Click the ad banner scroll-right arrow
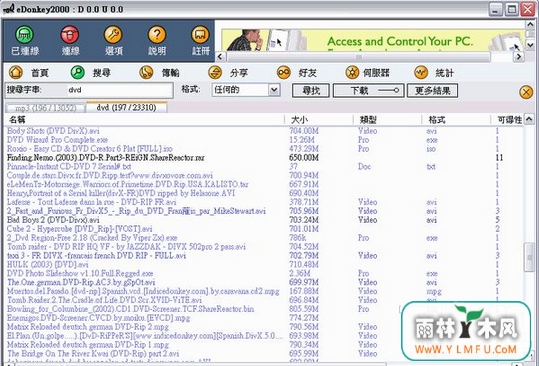 (519, 56)
